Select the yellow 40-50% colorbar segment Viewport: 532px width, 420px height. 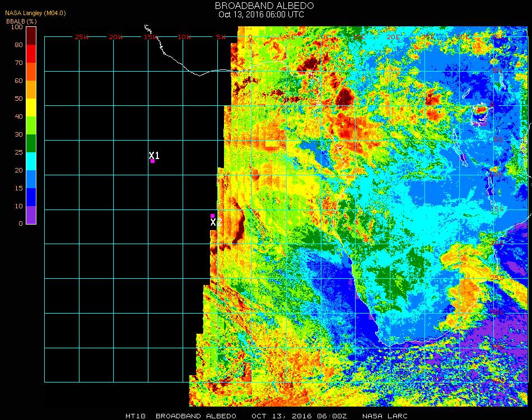click(x=31, y=108)
